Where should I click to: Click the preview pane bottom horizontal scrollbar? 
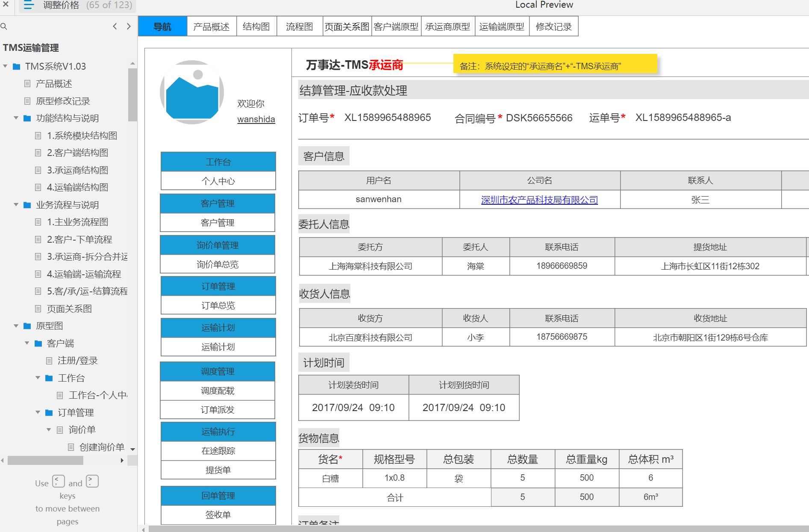[x=479, y=529]
